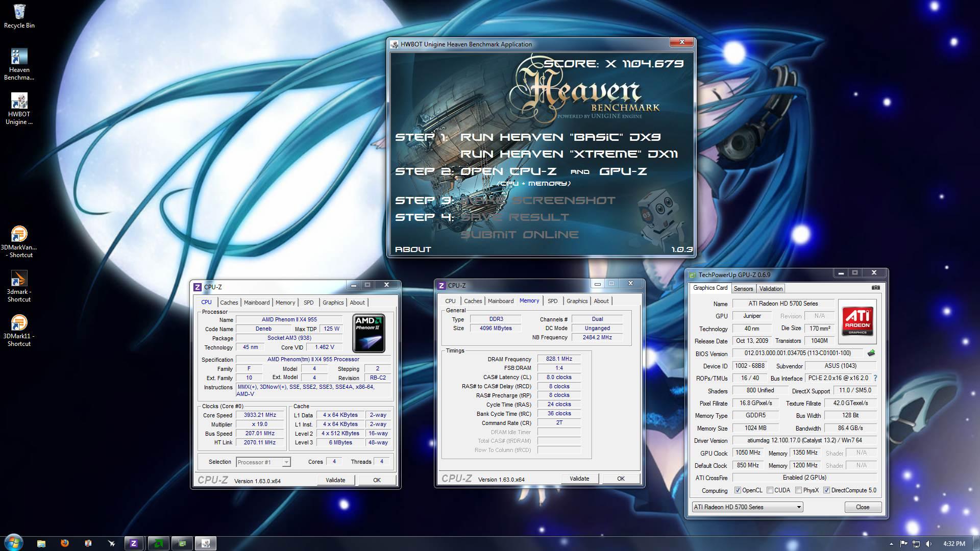Image resolution: width=980 pixels, height=551 pixels.
Task: Click About in the Heaven Benchmark app
Action: (413, 249)
